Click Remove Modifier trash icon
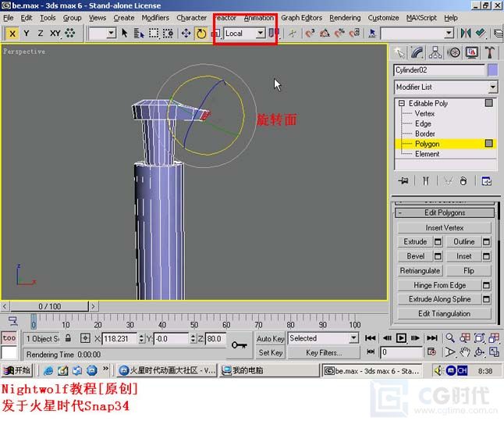504x421 pixels. pos(463,181)
